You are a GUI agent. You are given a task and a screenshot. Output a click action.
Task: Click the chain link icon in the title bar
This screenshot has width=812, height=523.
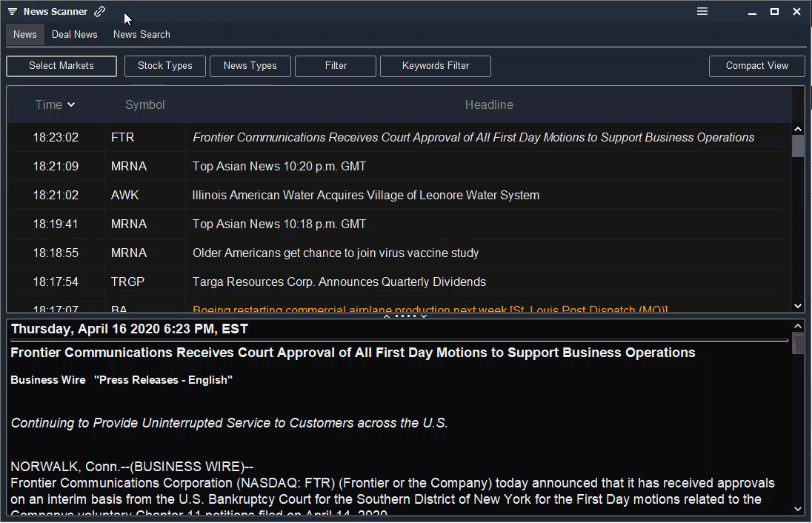coord(98,11)
